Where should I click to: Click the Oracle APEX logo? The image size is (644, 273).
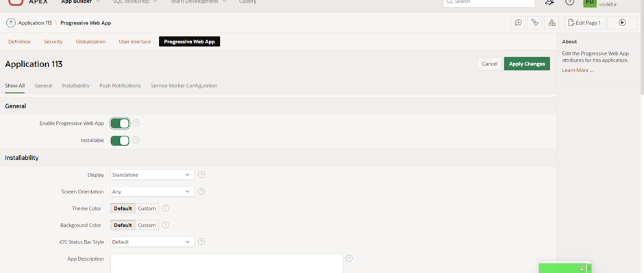click(x=28, y=2)
